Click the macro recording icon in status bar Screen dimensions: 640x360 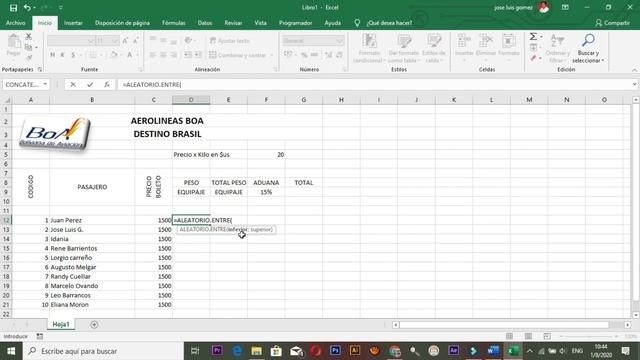(40, 336)
